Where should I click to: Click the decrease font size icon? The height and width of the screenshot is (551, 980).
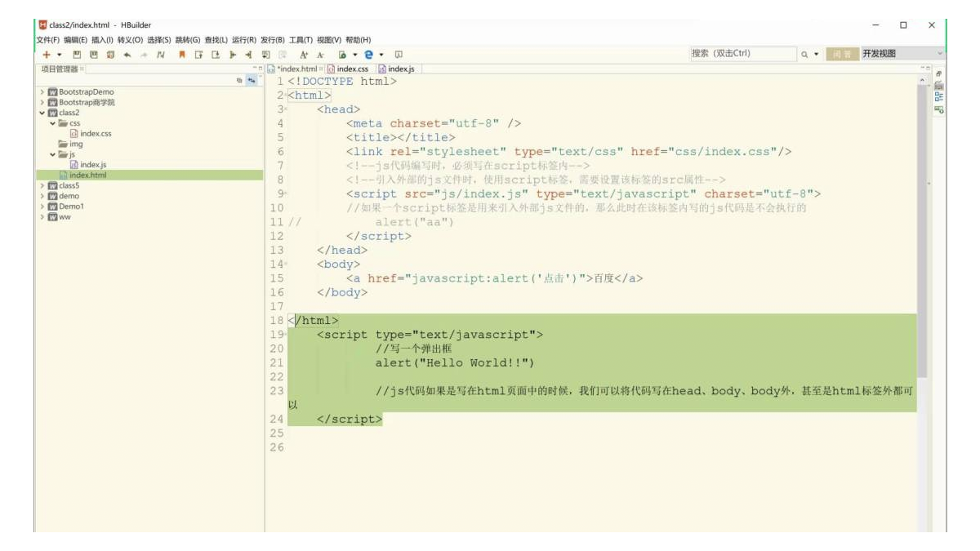[x=320, y=54]
